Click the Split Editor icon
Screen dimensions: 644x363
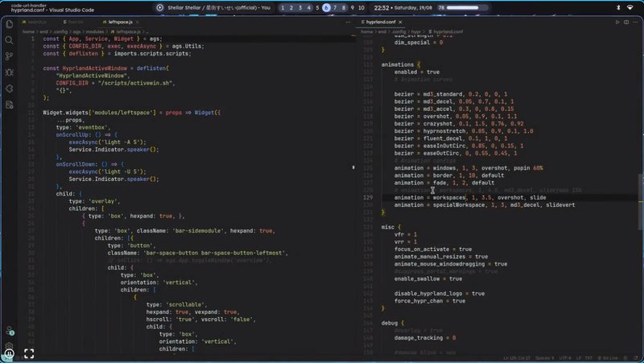pos(627,23)
